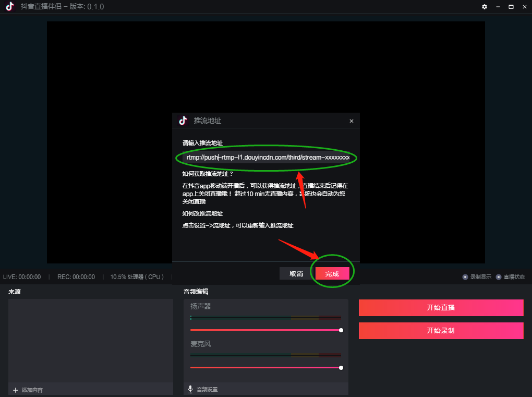Click the microphone icon for audio settings
The image size is (532, 397).
click(x=190, y=389)
